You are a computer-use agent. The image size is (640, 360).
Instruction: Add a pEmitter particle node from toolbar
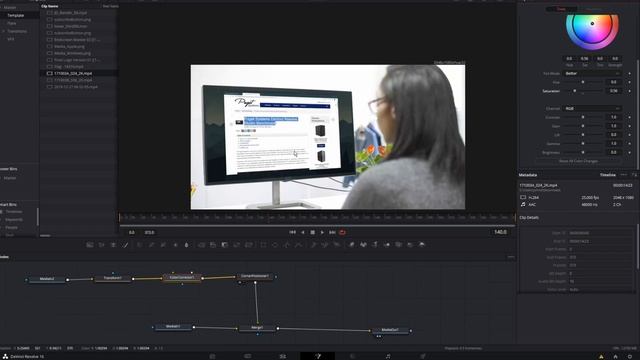pyautogui.click(x=313, y=245)
